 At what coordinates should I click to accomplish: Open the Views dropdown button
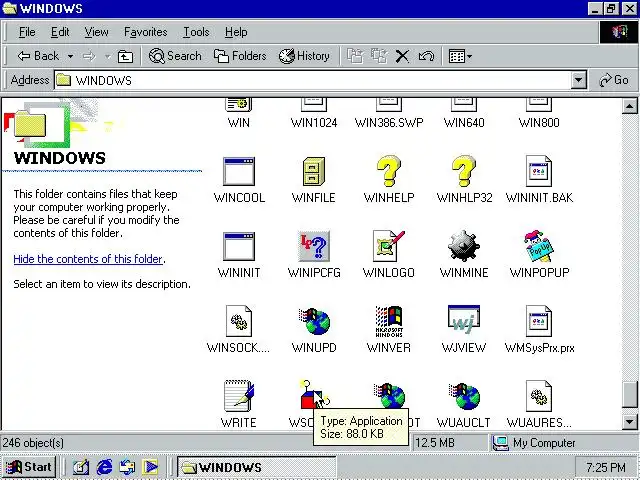tap(460, 56)
